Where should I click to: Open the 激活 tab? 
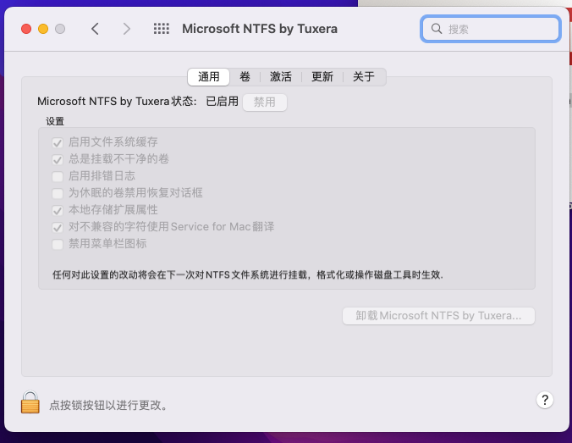[x=281, y=77]
